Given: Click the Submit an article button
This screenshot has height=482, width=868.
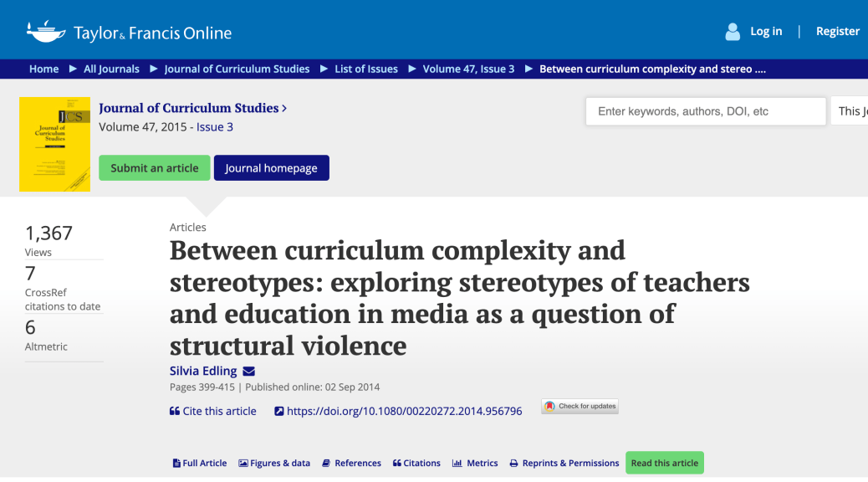Looking at the screenshot, I should [x=155, y=168].
